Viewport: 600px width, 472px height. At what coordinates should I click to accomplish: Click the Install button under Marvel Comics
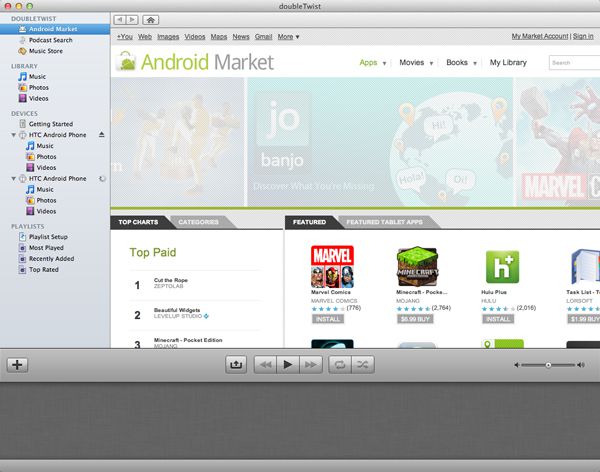click(x=327, y=319)
